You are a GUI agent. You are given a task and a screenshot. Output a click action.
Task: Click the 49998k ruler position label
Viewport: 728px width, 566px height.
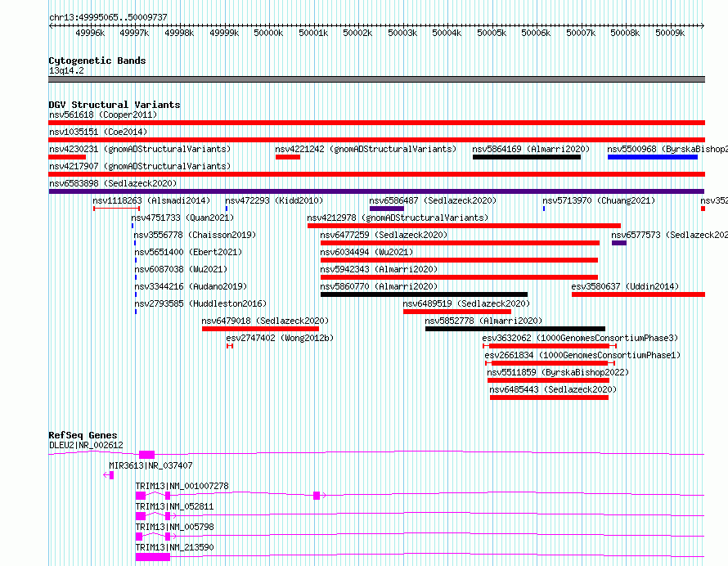(x=179, y=33)
